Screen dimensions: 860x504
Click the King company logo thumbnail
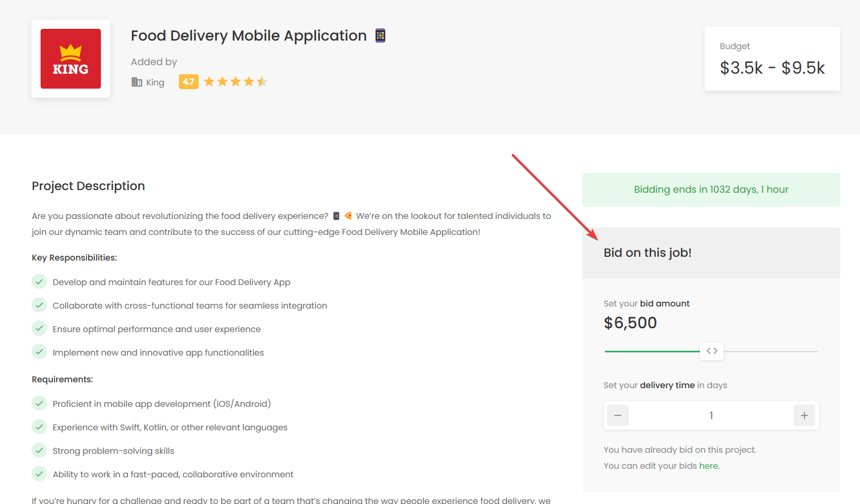(70, 59)
